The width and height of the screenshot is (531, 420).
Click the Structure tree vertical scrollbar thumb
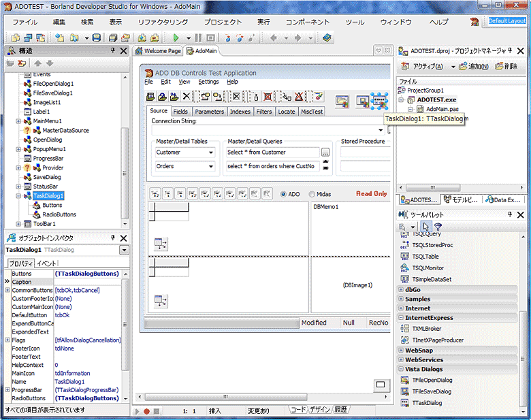point(125,173)
